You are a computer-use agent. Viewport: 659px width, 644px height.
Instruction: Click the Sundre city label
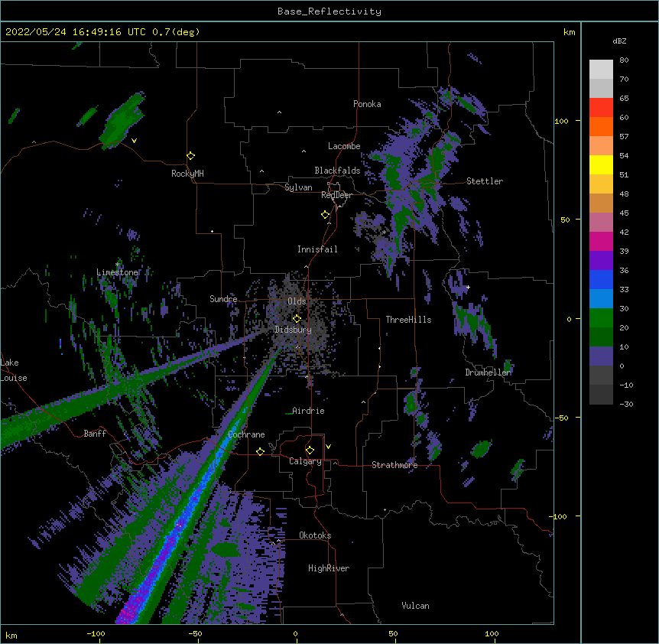(223, 299)
